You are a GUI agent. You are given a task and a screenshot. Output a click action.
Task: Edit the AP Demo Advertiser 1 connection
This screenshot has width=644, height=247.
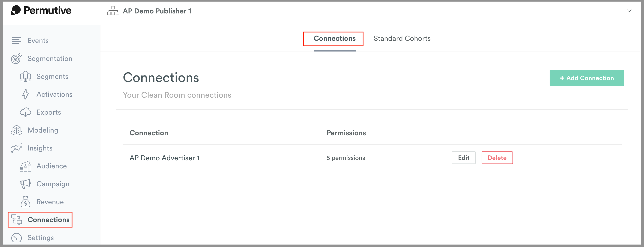[463, 158]
